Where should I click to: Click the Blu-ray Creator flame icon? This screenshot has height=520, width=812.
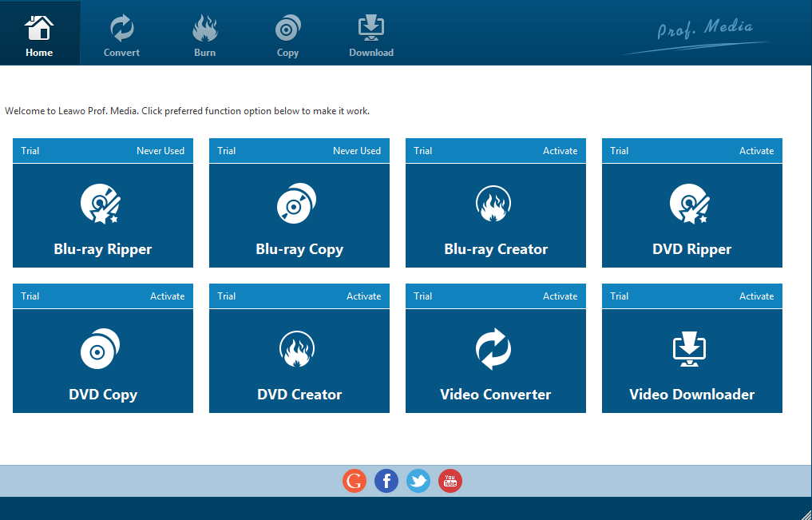tap(493, 204)
